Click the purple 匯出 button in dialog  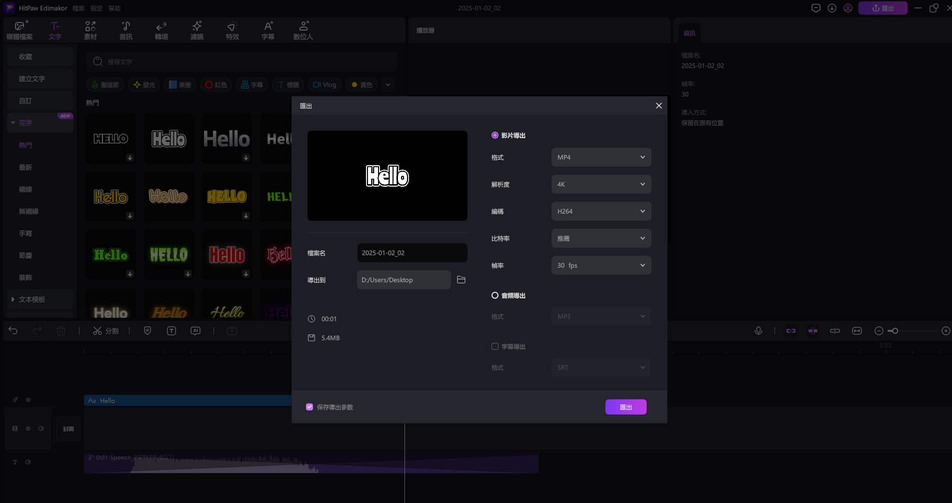(625, 407)
